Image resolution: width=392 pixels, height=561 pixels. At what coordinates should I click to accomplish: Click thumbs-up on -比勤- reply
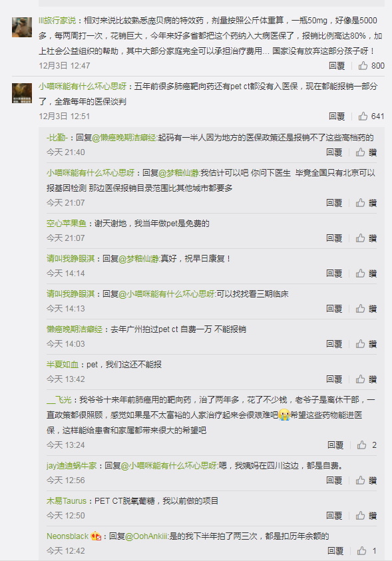(360, 152)
